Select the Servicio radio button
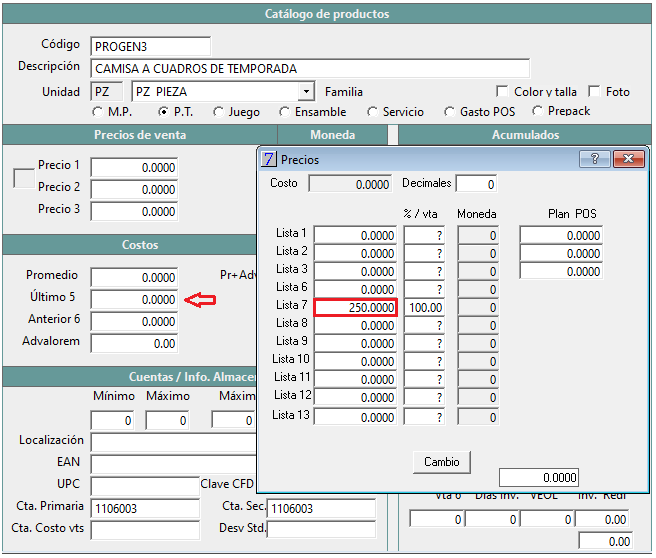The image size is (656, 558). point(372,112)
